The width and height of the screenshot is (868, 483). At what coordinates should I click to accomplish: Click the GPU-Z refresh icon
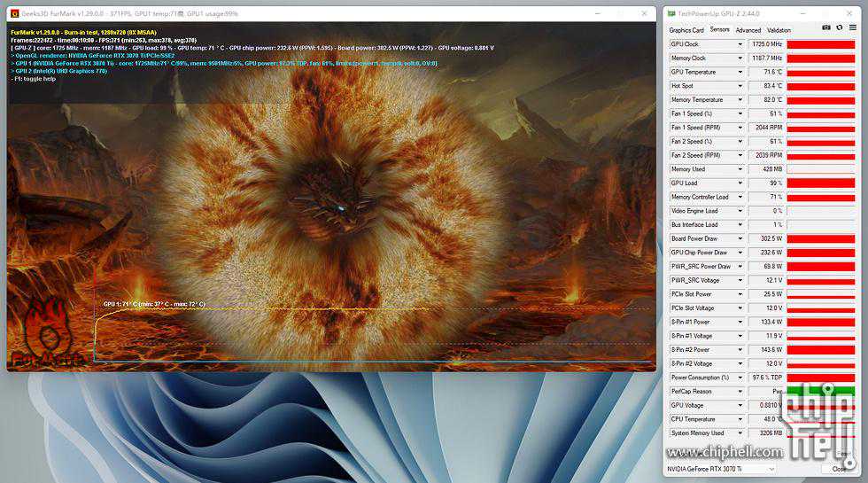click(x=840, y=28)
